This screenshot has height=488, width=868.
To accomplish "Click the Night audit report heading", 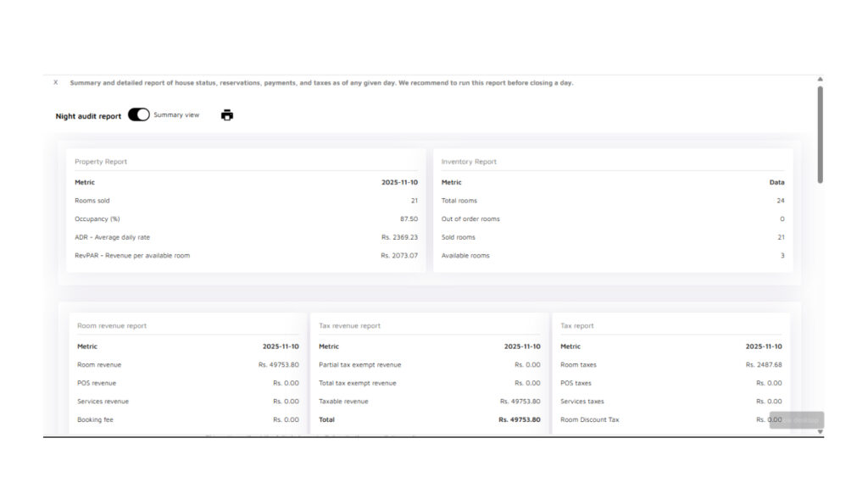I will 88,116.
